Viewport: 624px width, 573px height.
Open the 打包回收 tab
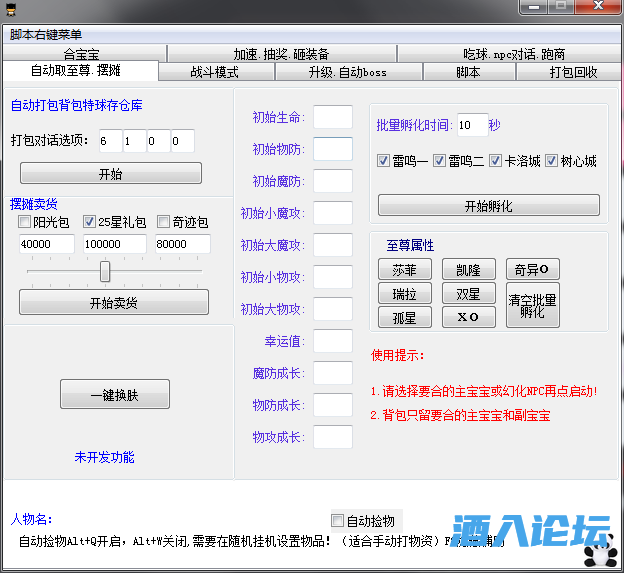coord(573,72)
